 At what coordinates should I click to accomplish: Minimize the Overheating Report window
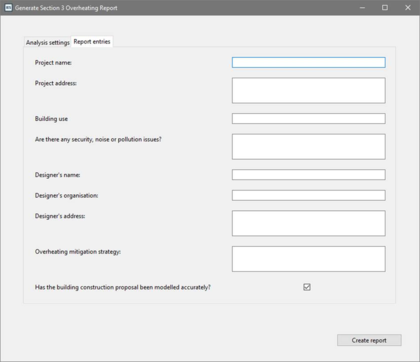pos(363,8)
